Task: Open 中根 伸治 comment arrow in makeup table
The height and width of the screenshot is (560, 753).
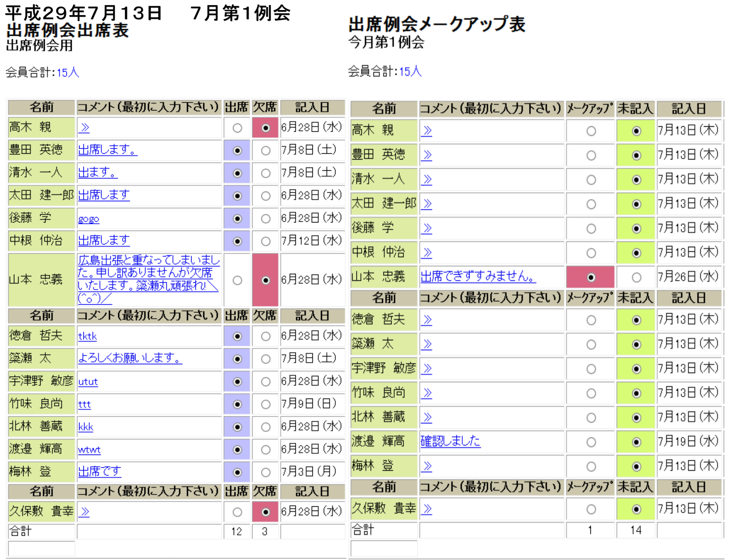Action: pyautogui.click(x=426, y=253)
